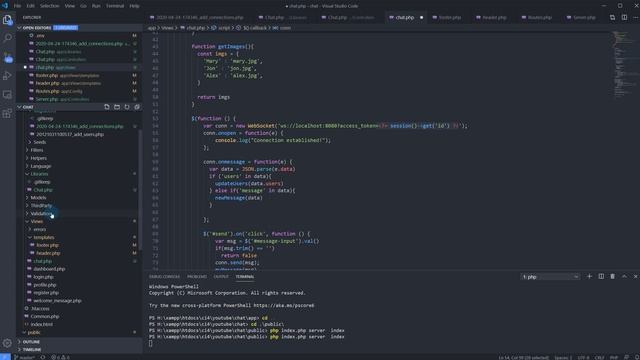Click the Refresh Explorer icon
The width and height of the screenshot is (640, 360).
pyautogui.click(x=127, y=107)
